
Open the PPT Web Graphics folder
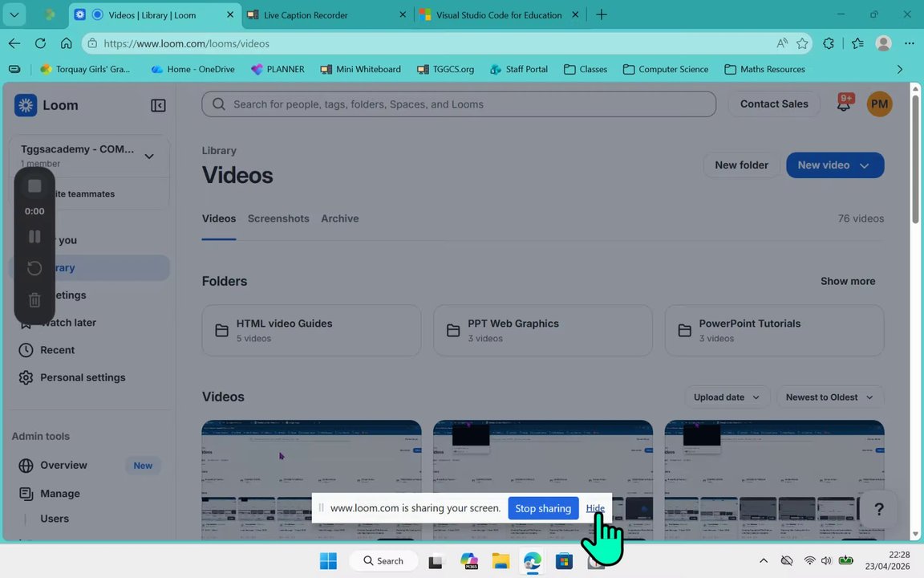[543, 330]
